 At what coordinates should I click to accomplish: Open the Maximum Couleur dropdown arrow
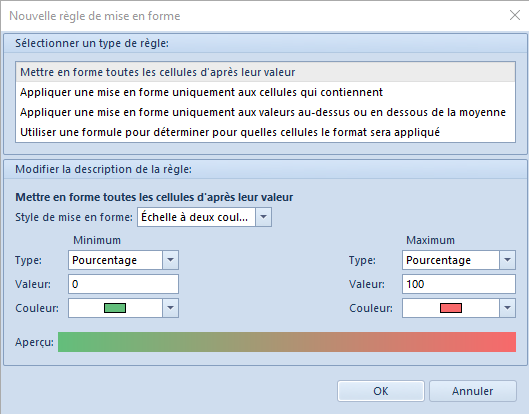point(507,308)
